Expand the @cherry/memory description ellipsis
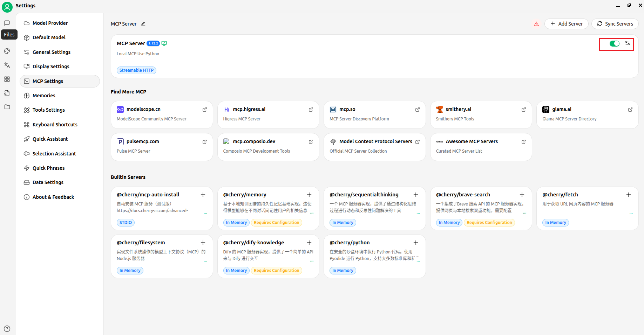Screen dimensions: 644x335 312,213
